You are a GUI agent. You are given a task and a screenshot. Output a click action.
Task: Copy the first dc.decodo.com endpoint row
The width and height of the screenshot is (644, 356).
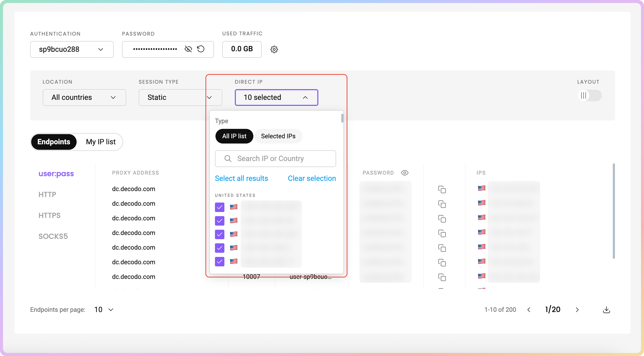pos(442,190)
